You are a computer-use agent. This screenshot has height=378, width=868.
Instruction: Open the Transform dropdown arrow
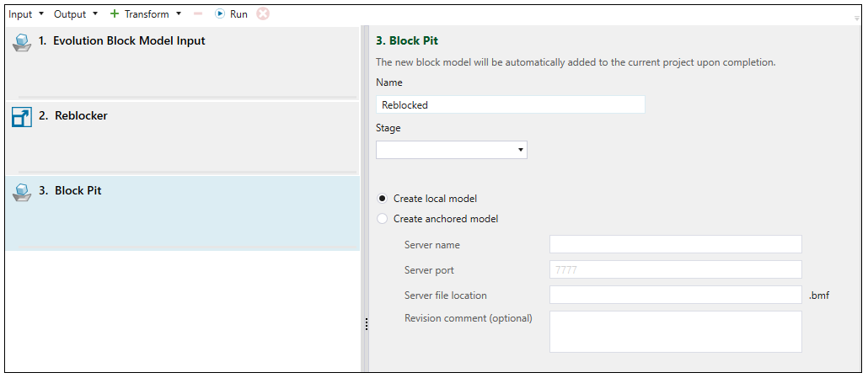click(179, 14)
